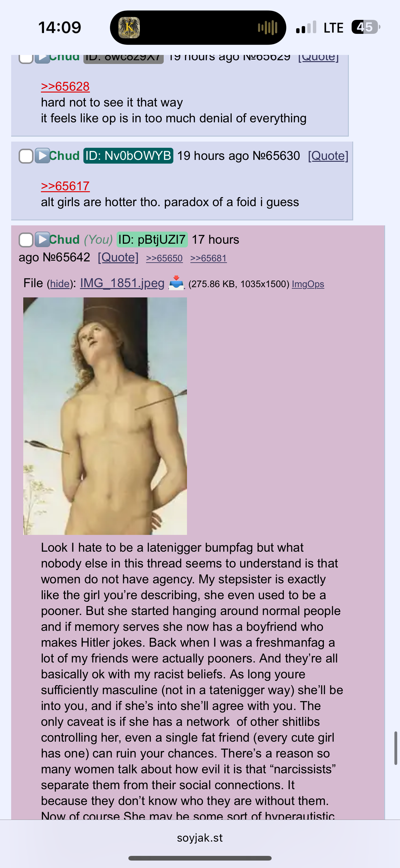400x868 pixels.
Task: Quote post number 65642
Action: 118,257
